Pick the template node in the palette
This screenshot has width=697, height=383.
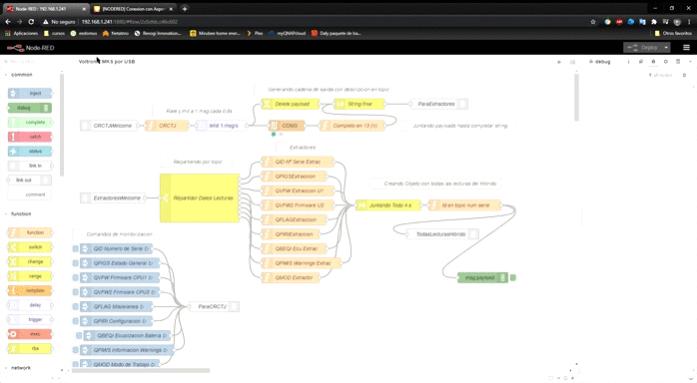(x=30, y=291)
